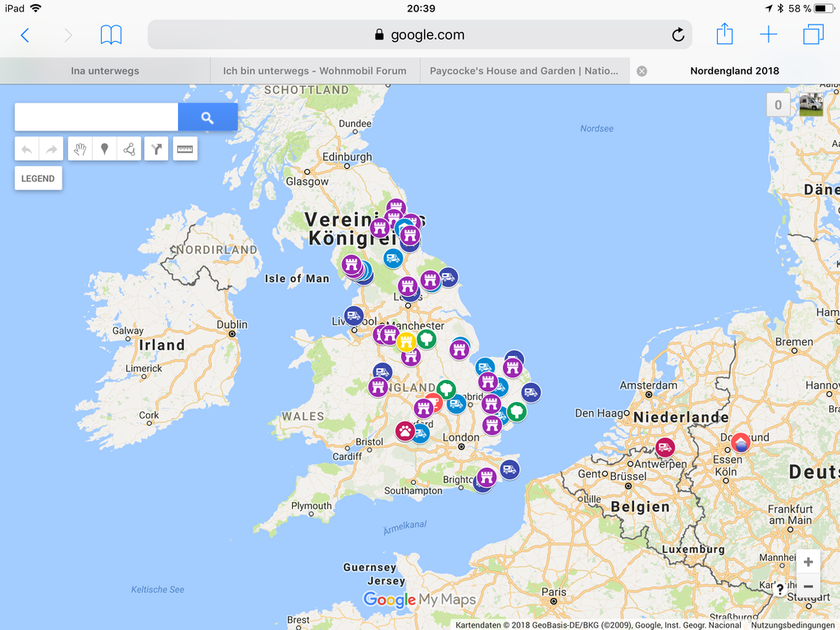The height and width of the screenshot is (630, 840).
Task: Click the London city label
Action: [x=461, y=438]
